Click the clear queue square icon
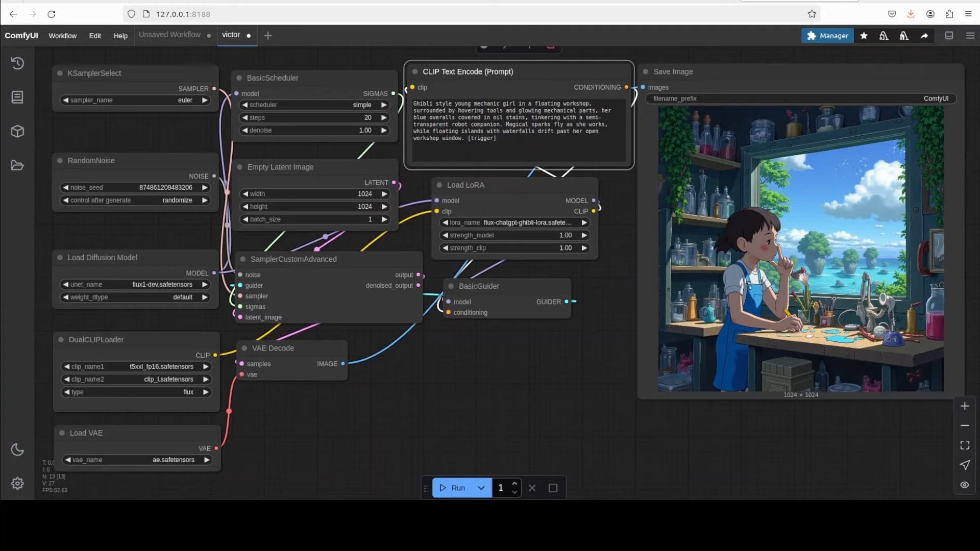 pyautogui.click(x=553, y=488)
